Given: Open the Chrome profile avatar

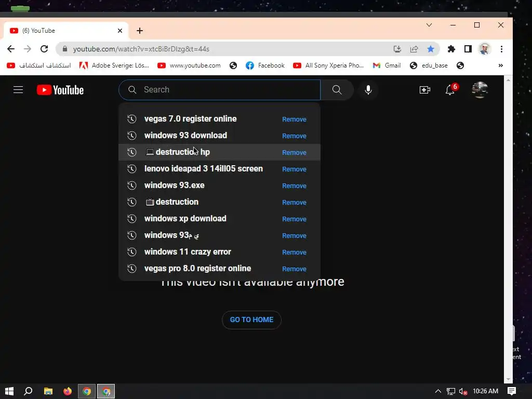Looking at the screenshot, I should coord(485,49).
